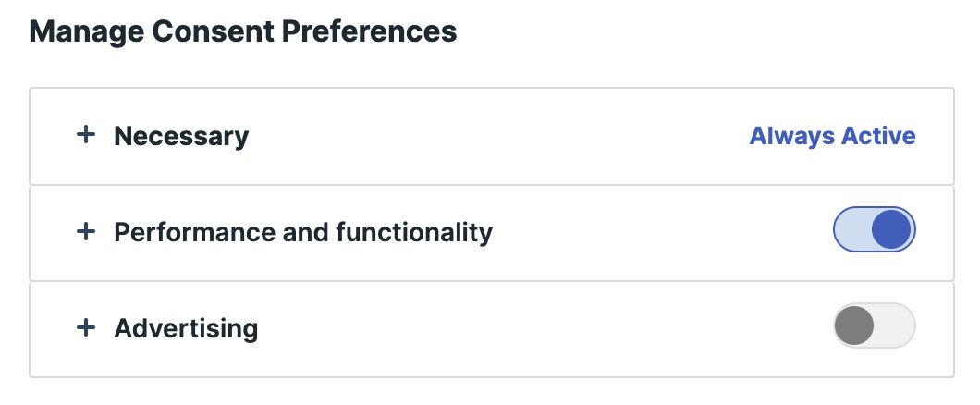Enable the Advertising cookies toggle
Screen dimensions: 980x405
pyautogui.click(x=874, y=325)
